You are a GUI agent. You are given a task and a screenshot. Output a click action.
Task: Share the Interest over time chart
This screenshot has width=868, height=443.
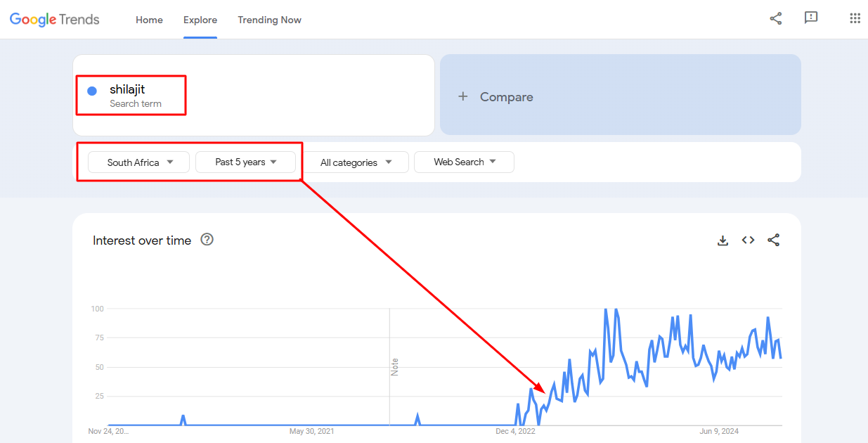[x=773, y=240]
